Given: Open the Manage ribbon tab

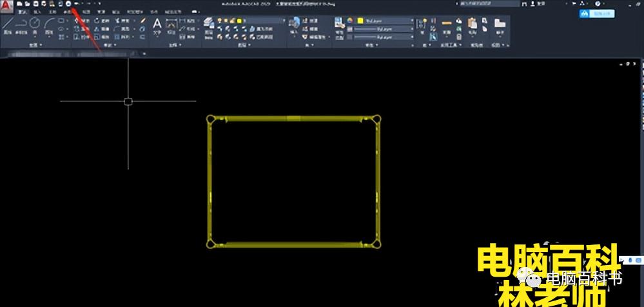Looking at the screenshot, I should click(101, 12).
